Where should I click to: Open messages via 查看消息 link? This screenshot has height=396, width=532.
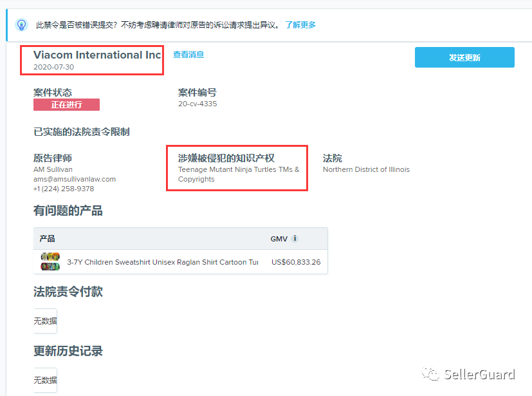click(187, 55)
